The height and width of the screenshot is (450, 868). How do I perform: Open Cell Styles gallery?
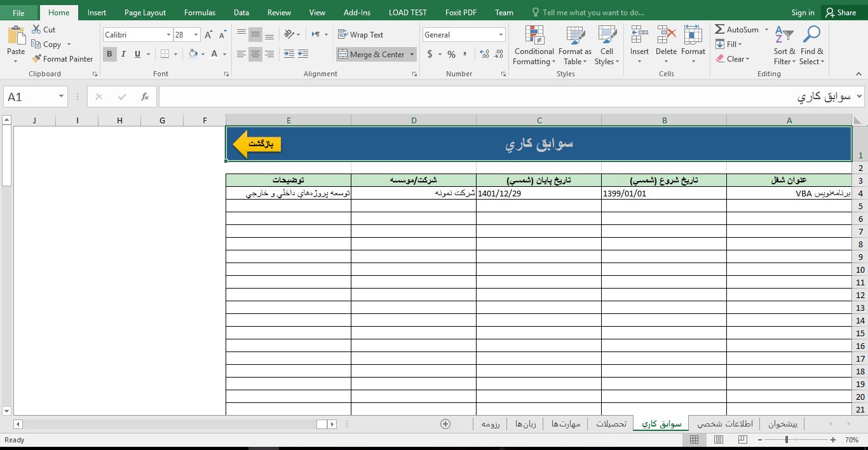(x=607, y=46)
